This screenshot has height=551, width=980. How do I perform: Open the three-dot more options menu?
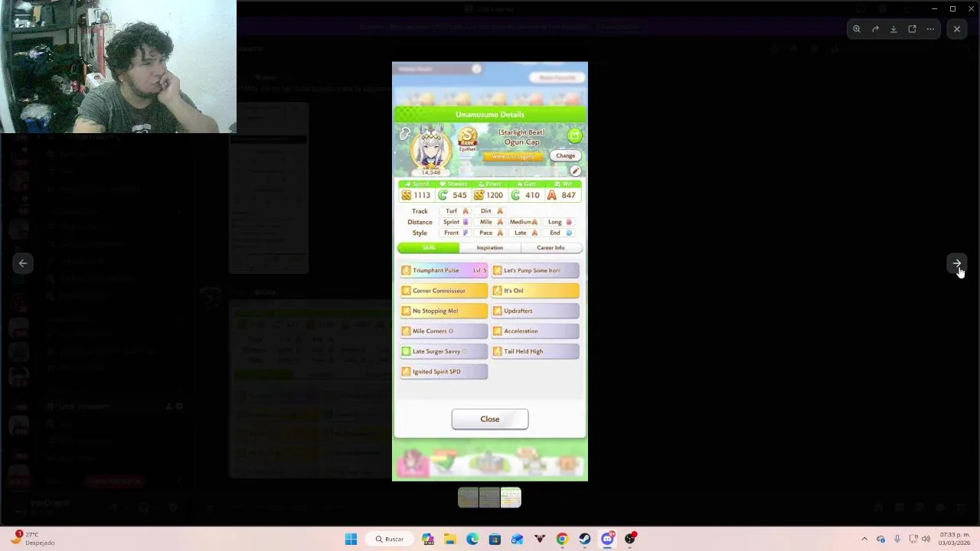point(930,29)
